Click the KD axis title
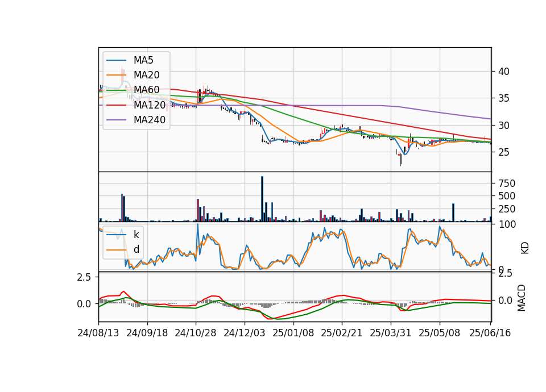 coord(524,248)
